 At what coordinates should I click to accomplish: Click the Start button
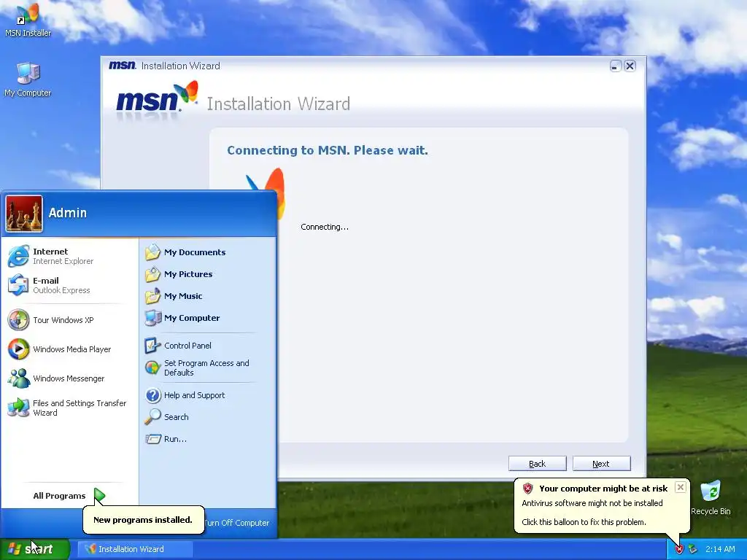[35, 549]
